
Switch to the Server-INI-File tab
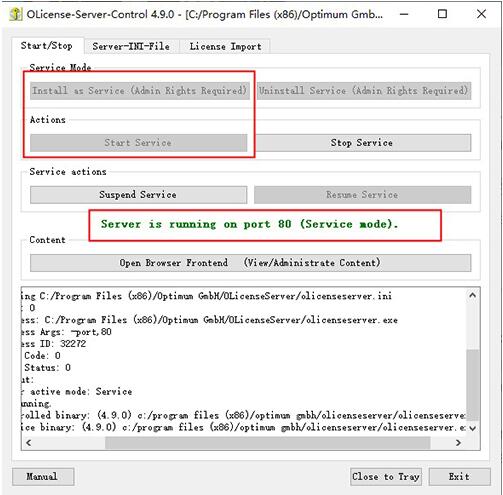[x=131, y=46]
